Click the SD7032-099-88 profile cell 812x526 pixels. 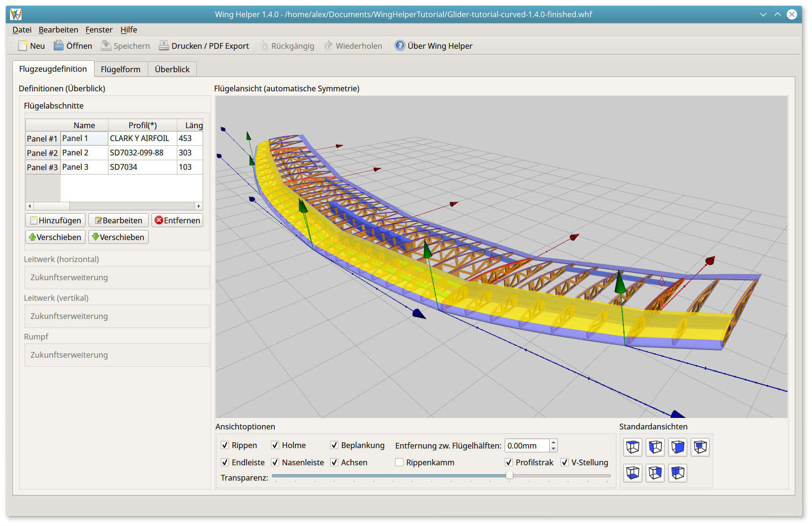pyautogui.click(x=142, y=153)
